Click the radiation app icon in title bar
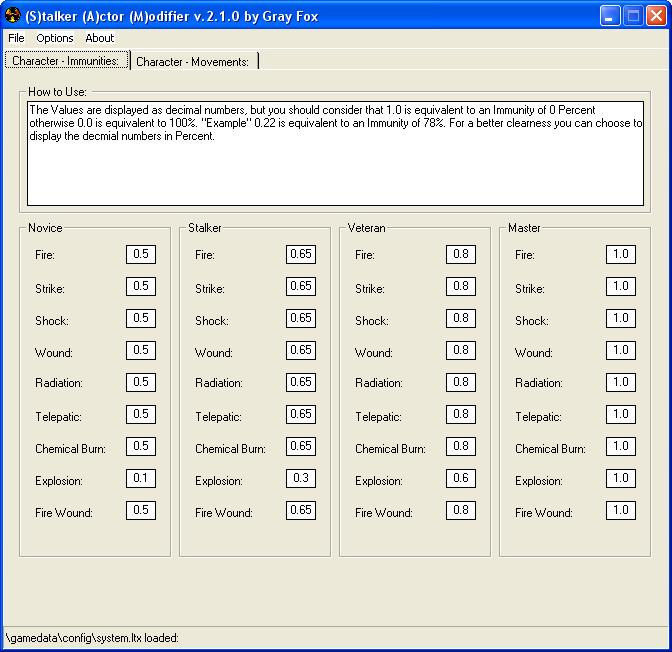 tap(14, 16)
